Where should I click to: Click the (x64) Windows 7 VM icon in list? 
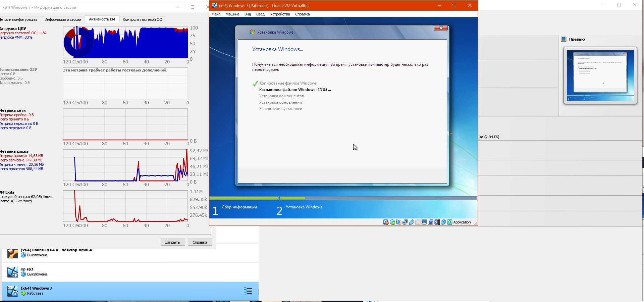(x=13, y=291)
